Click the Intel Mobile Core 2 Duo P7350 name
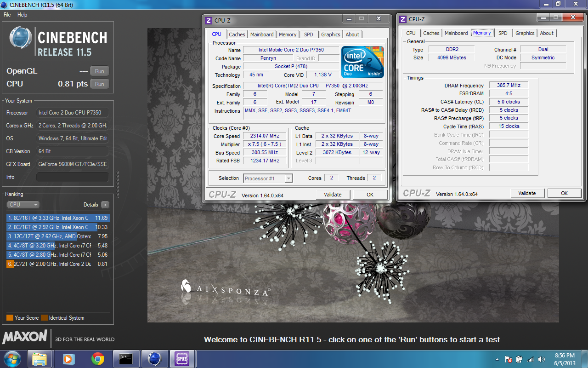Screen dimensions: 588x368 291,50
